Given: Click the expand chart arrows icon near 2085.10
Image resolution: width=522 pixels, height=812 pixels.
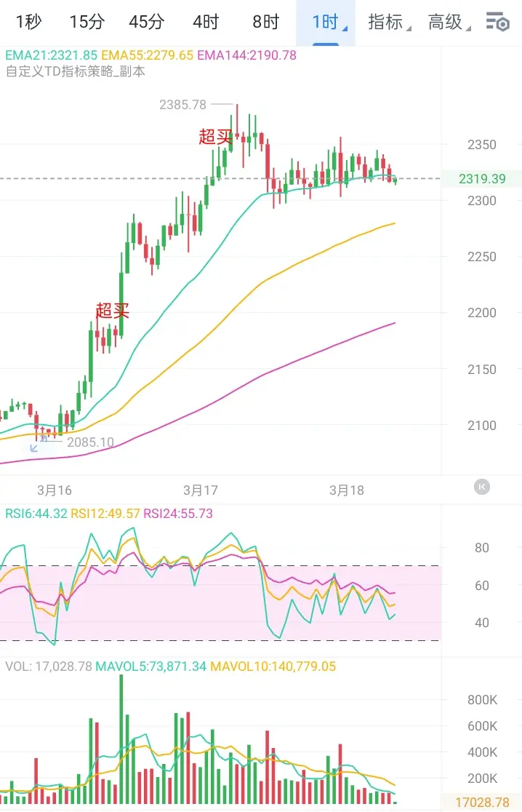Looking at the screenshot, I should (x=38, y=444).
